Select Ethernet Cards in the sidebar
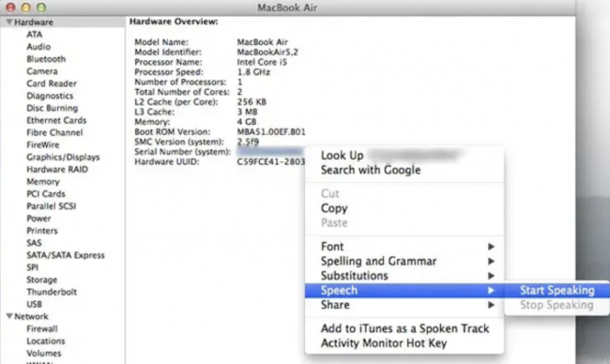The height and width of the screenshot is (364, 610). [56, 120]
